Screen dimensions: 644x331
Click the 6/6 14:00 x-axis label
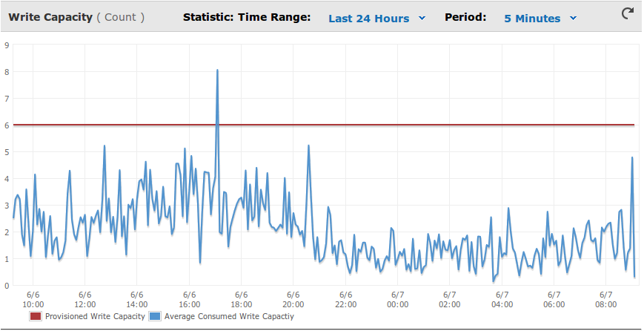[x=137, y=300]
